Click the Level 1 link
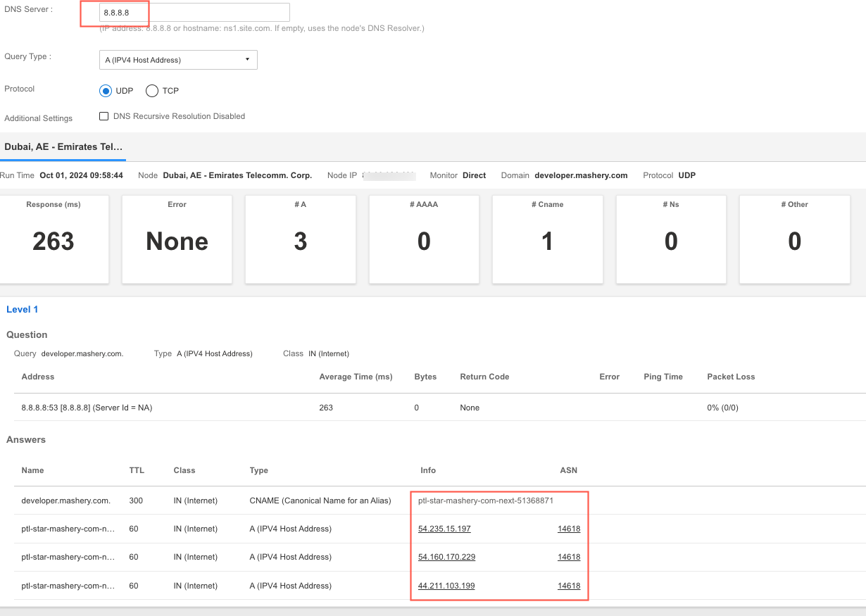Viewport: 866px width, 616px height. (22, 309)
